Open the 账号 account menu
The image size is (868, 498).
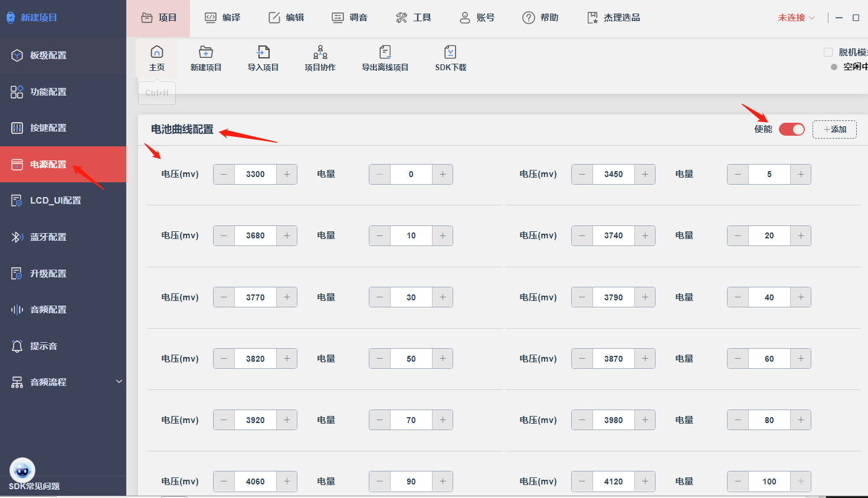[x=477, y=18]
